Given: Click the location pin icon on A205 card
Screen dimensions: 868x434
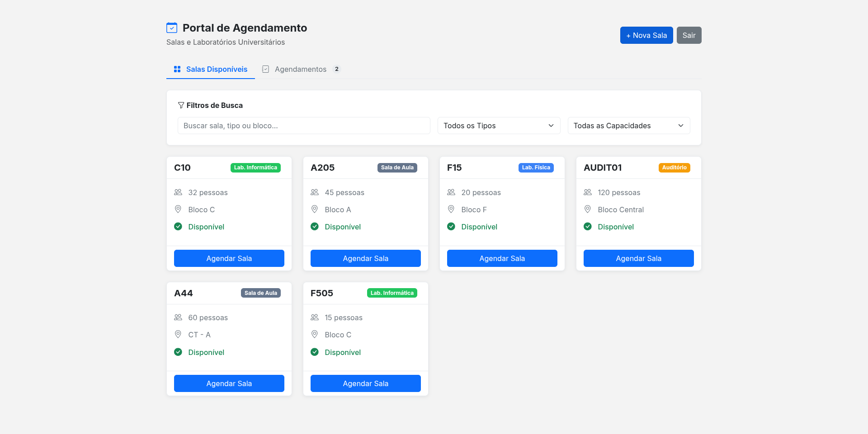Looking at the screenshot, I should tap(315, 209).
